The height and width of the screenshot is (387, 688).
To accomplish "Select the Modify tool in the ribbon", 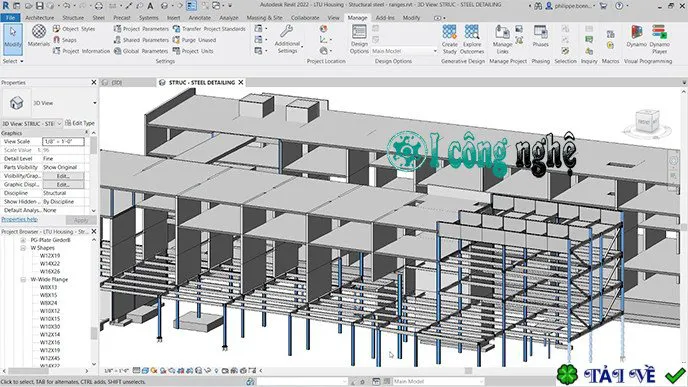I will click(13, 39).
